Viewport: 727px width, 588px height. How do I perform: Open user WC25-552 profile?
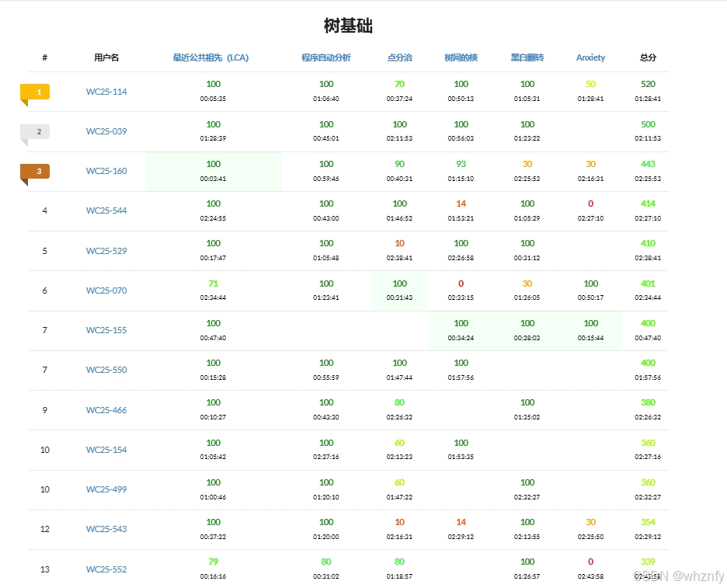point(106,569)
